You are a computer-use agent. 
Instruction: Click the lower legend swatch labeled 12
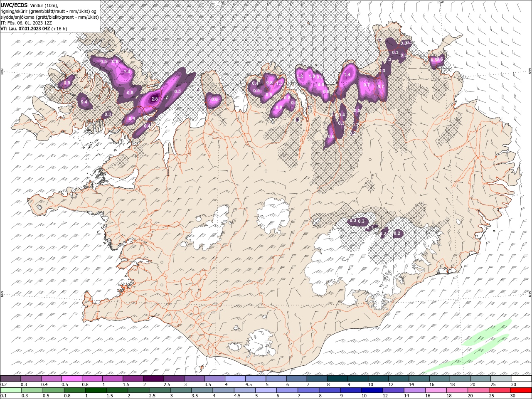pyautogui.click(x=393, y=390)
